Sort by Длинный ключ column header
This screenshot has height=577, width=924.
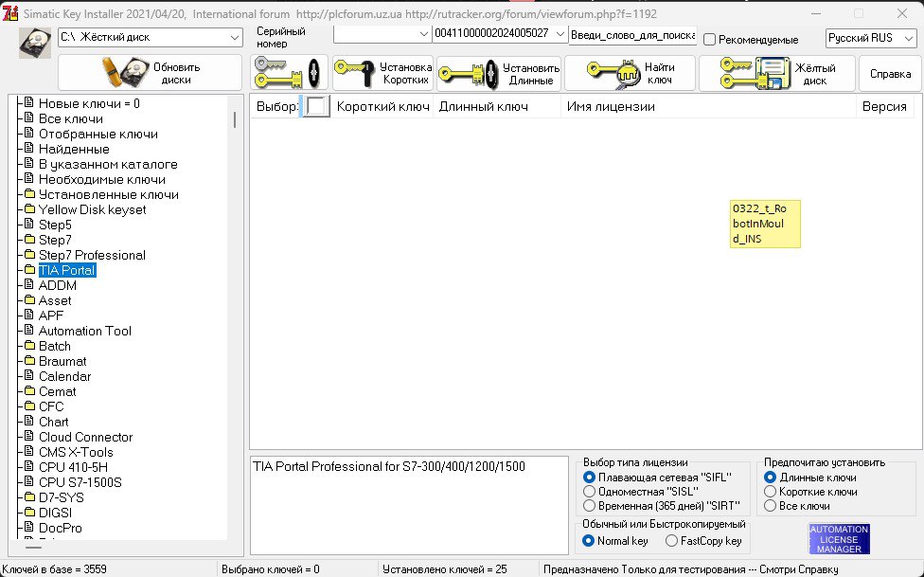[x=497, y=107]
